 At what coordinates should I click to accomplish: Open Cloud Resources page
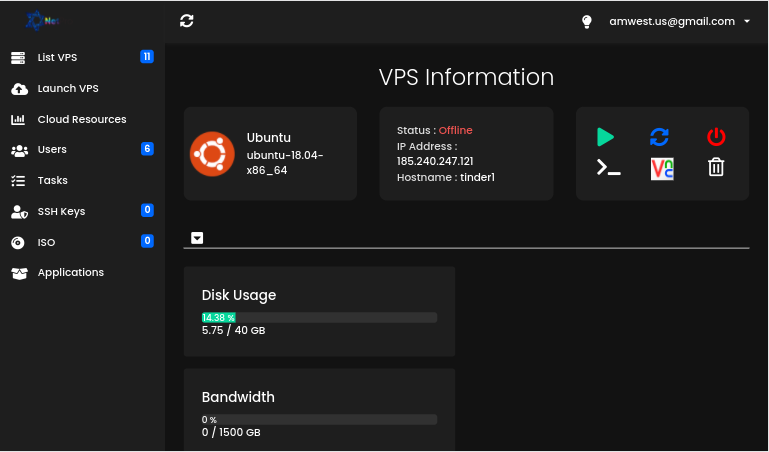[82, 119]
